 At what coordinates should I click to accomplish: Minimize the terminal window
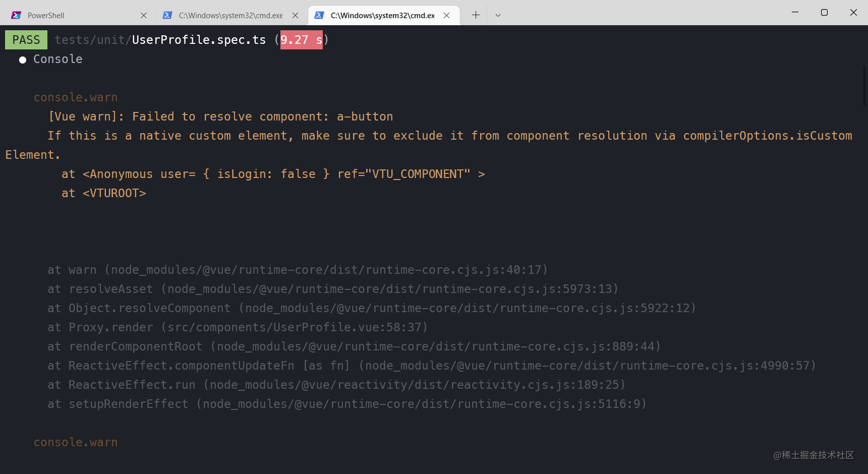(x=795, y=12)
